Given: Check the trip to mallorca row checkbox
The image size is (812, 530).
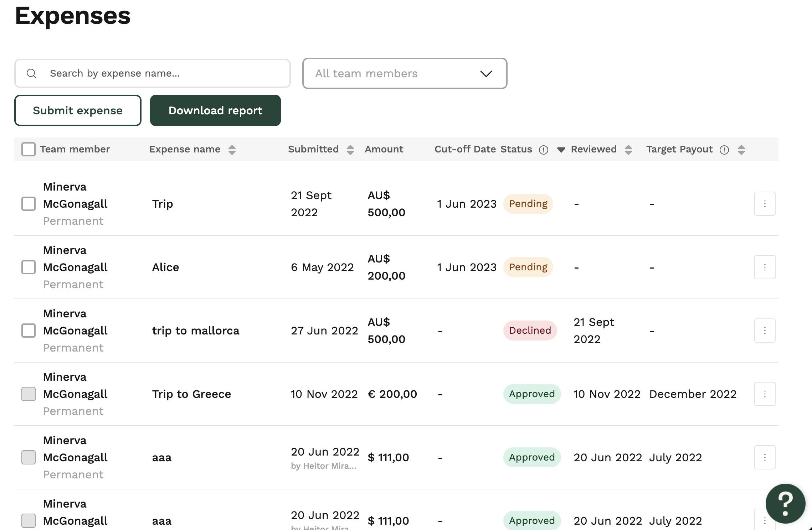Looking at the screenshot, I should pyautogui.click(x=29, y=331).
